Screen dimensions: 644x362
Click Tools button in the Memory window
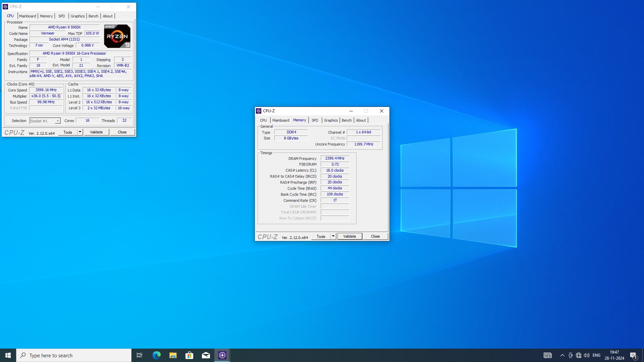[321, 236]
